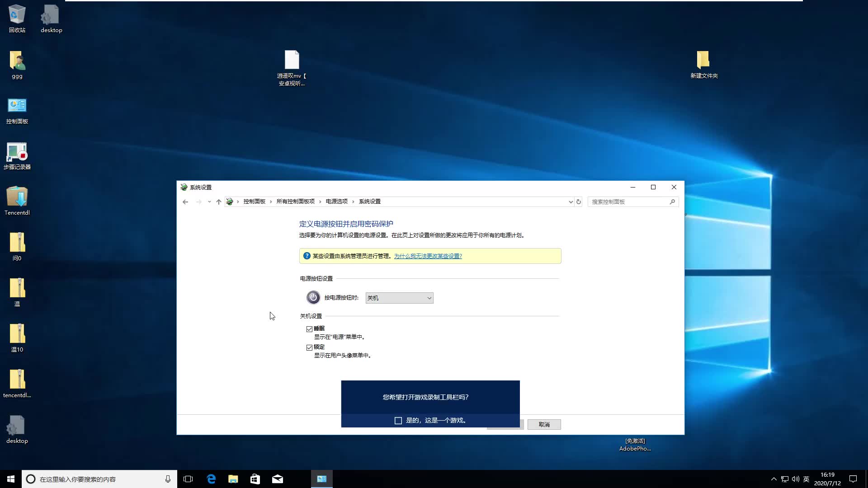868x488 pixels.
Task: Go back in the 系统设置 window
Action: click(x=185, y=202)
